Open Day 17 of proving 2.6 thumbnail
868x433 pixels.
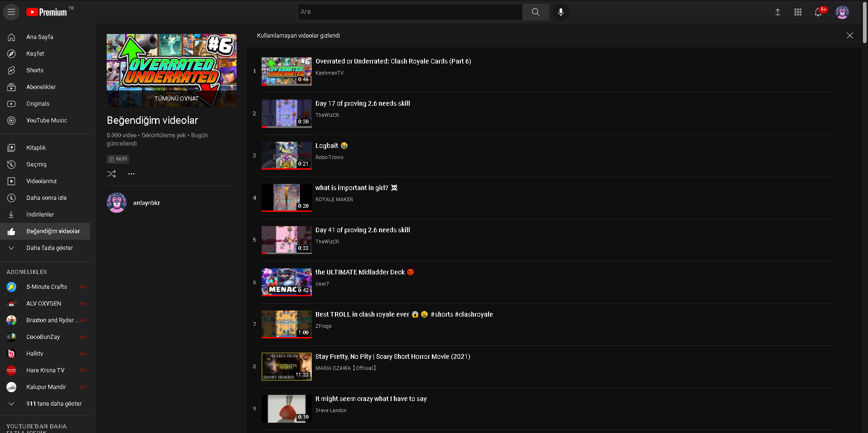click(287, 114)
